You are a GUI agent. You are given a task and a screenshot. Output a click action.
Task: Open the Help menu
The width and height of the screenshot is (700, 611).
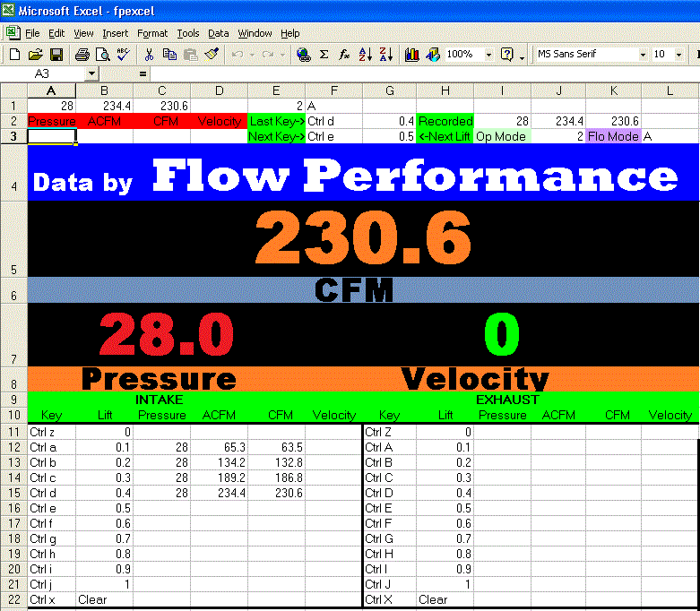[x=290, y=33]
